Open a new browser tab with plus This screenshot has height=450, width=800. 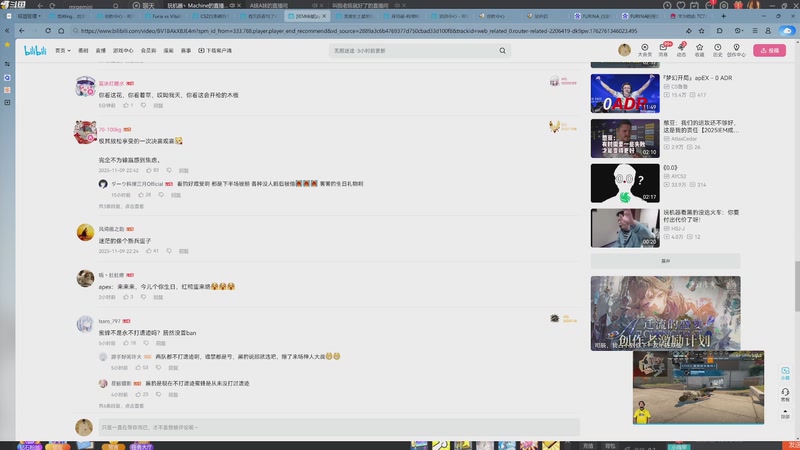[x=723, y=16]
